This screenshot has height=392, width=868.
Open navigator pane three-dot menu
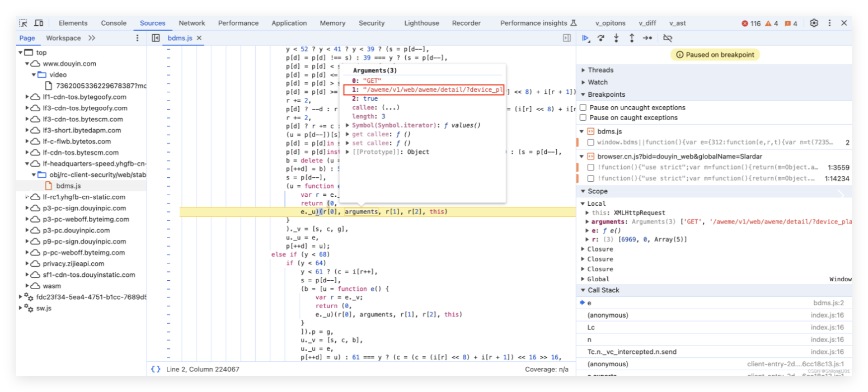coord(138,38)
